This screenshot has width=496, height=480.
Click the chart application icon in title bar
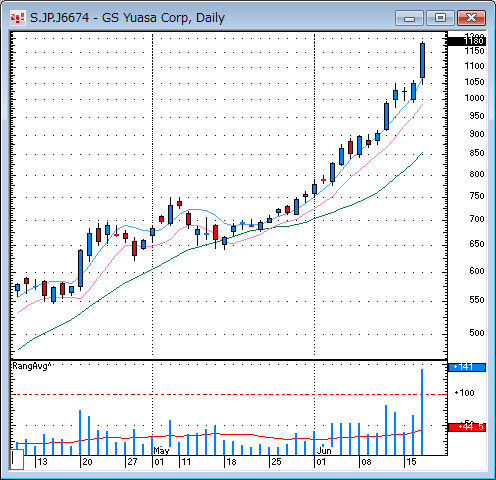[x=17, y=18]
